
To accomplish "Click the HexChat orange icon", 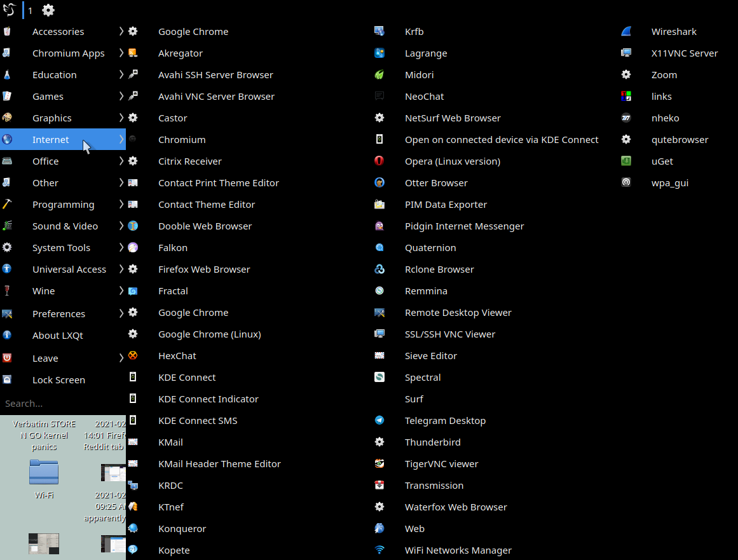I will 133,356.
